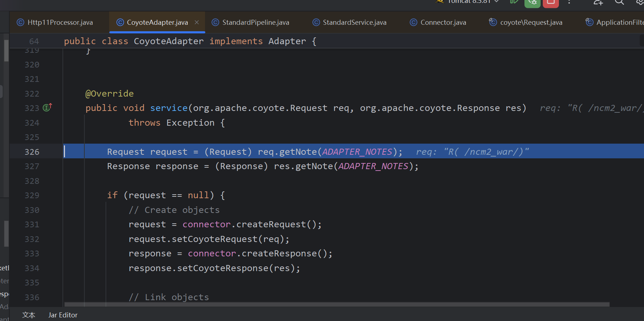Switch to the Http11Processor.java tab
Viewport: 644px width, 321px height.
(60, 22)
